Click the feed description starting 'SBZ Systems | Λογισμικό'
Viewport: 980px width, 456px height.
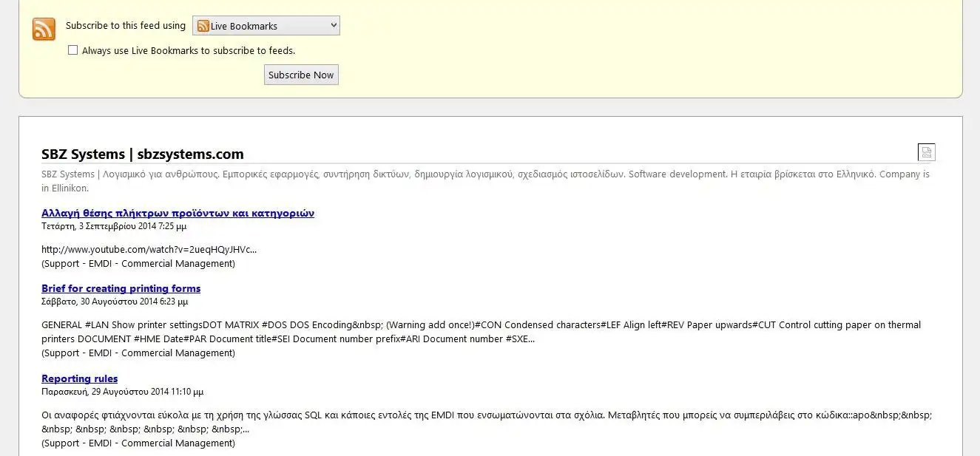pos(485,181)
